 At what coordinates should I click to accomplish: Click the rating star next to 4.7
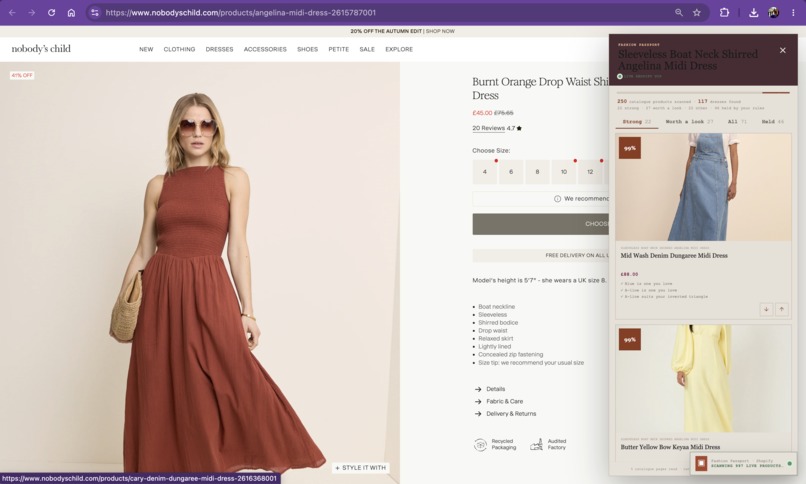[x=519, y=128]
